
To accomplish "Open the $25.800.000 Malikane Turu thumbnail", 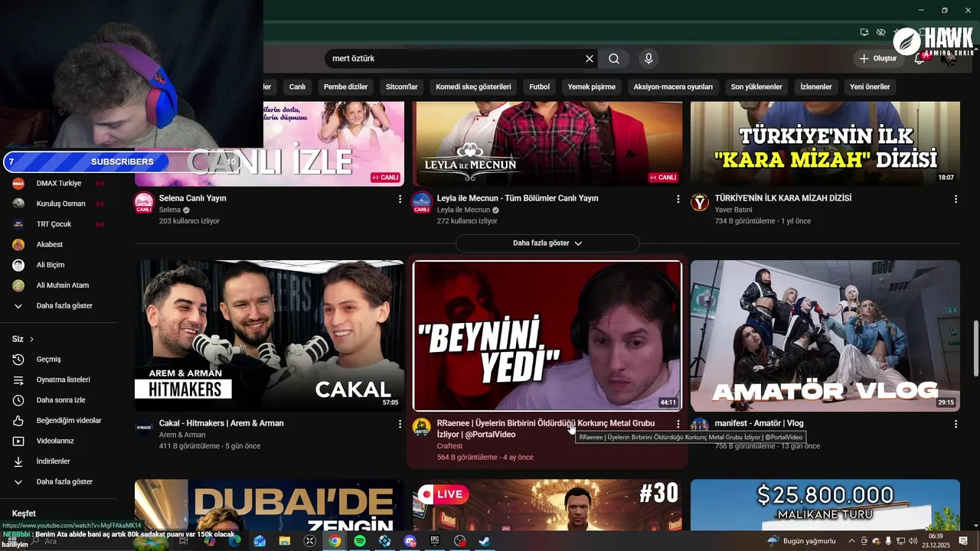I will coord(825,505).
